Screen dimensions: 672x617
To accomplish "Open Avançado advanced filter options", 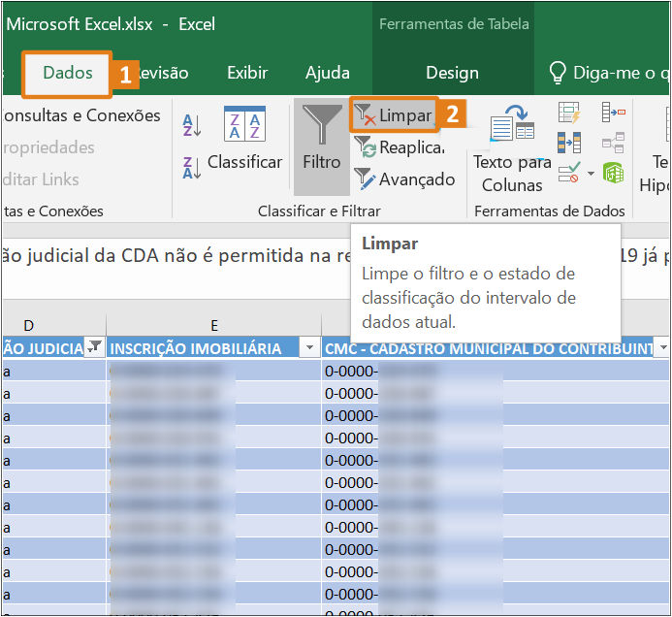I will coord(404,179).
